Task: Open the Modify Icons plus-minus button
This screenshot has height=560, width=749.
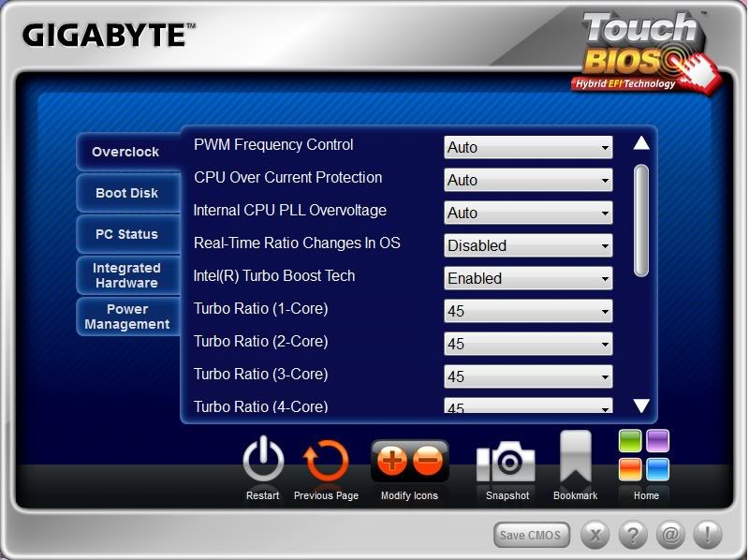Action: click(410, 461)
